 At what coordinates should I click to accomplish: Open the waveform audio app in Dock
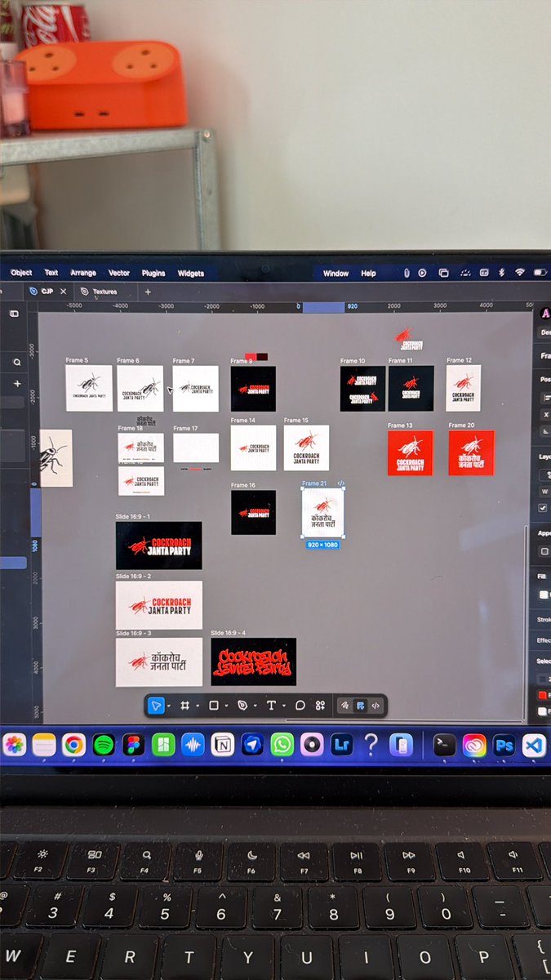pyautogui.click(x=193, y=744)
